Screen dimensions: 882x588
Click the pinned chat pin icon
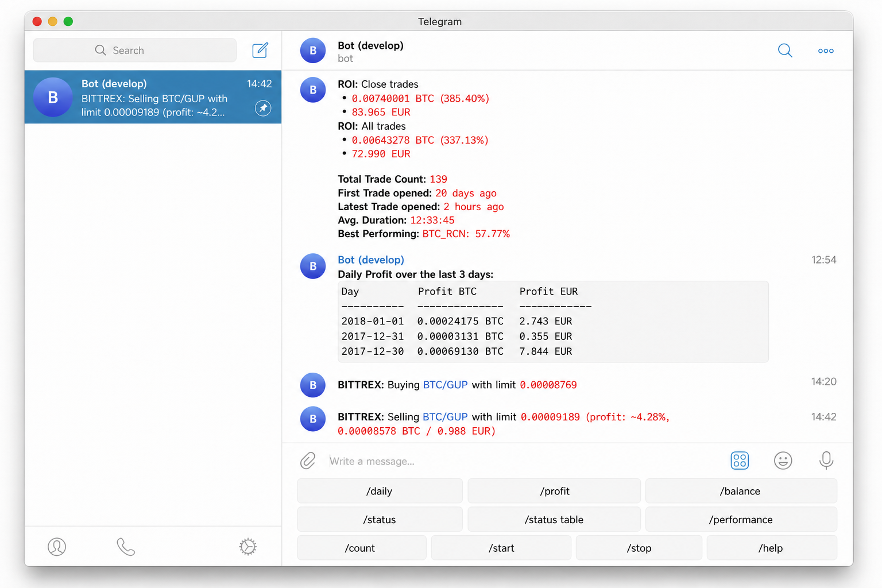pyautogui.click(x=263, y=108)
